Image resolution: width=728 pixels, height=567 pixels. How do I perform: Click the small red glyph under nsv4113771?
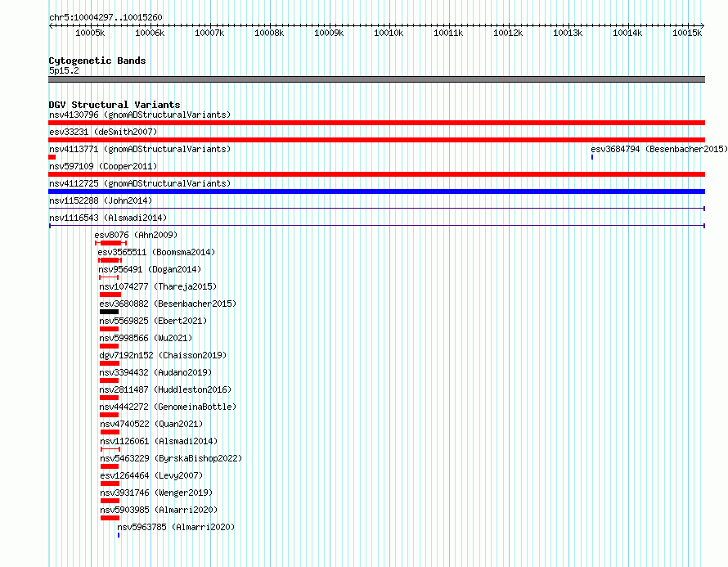click(x=52, y=157)
